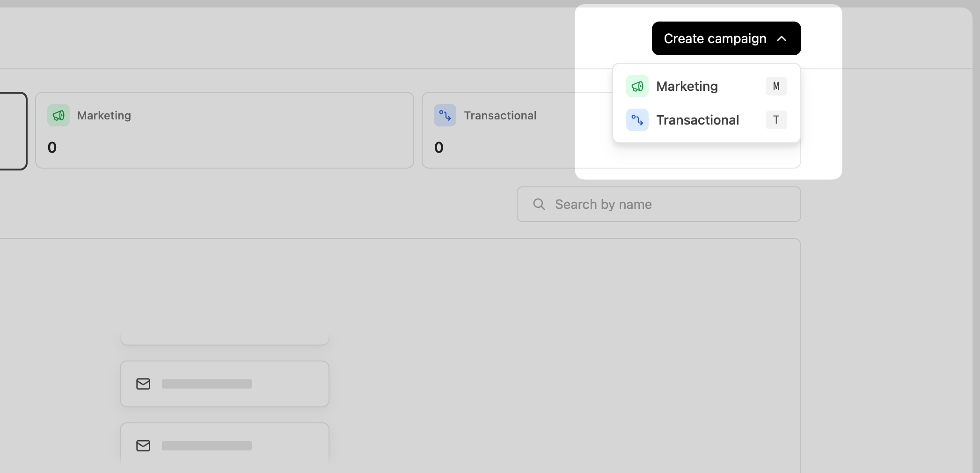Click the envelope icon in the bottom list row
Screen dimensions: 980x473
pyautogui.click(x=143, y=446)
